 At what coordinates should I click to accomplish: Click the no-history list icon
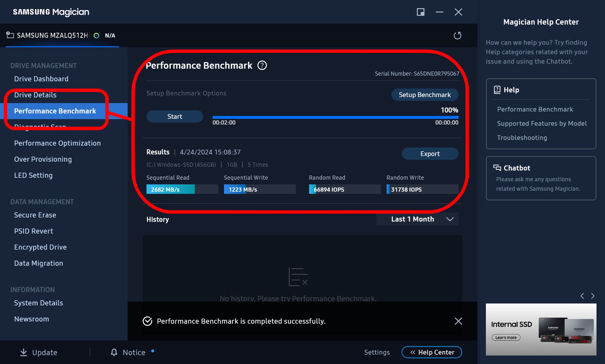click(298, 277)
